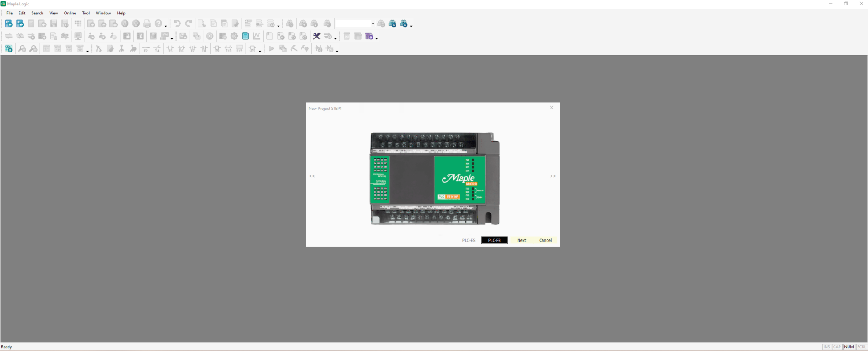Open the Edit menu

point(22,13)
